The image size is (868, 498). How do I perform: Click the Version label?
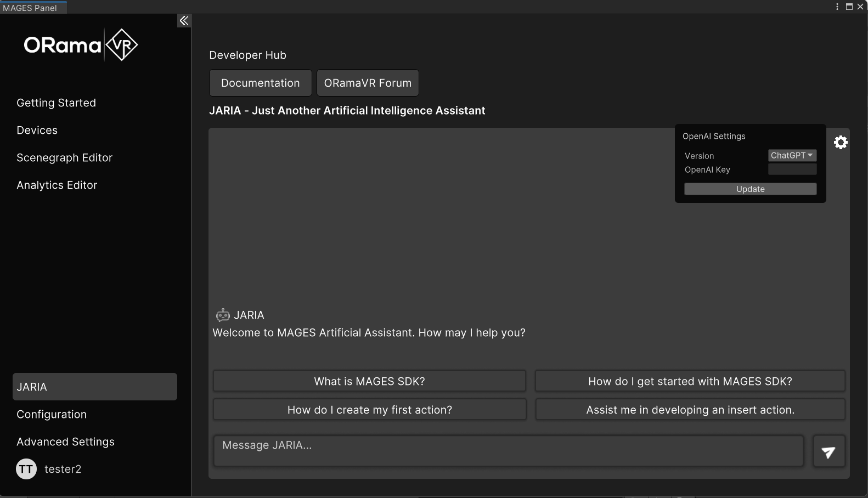(700, 156)
